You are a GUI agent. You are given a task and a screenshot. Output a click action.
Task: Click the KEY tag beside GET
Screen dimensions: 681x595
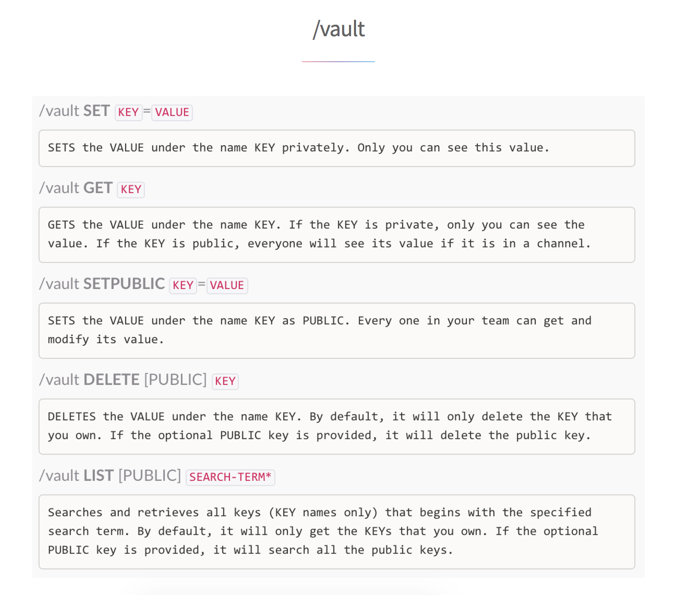point(131,189)
